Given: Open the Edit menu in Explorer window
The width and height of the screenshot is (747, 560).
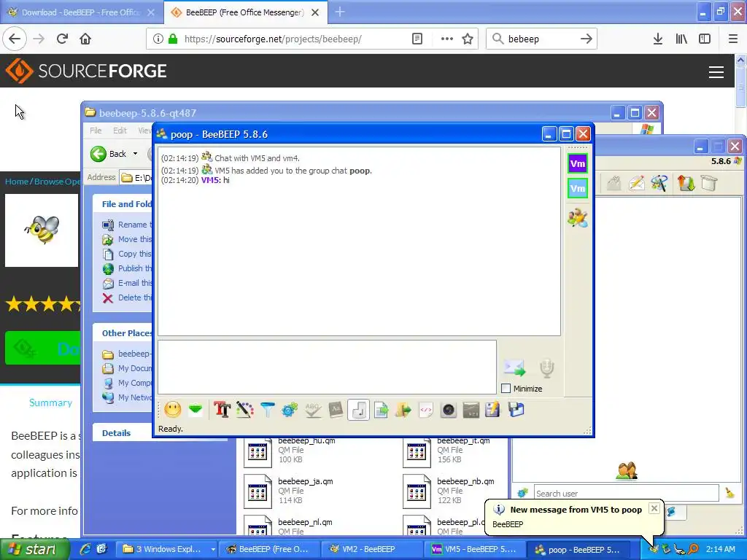Looking at the screenshot, I should click(120, 131).
